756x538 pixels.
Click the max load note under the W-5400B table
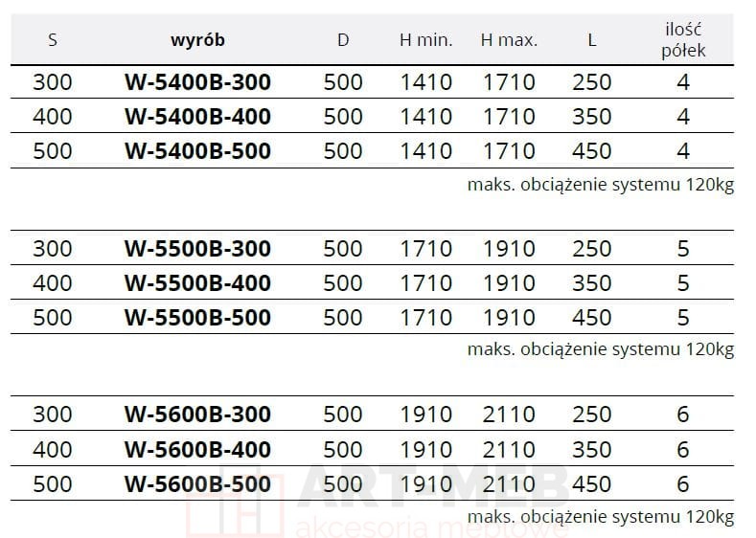pos(600,185)
